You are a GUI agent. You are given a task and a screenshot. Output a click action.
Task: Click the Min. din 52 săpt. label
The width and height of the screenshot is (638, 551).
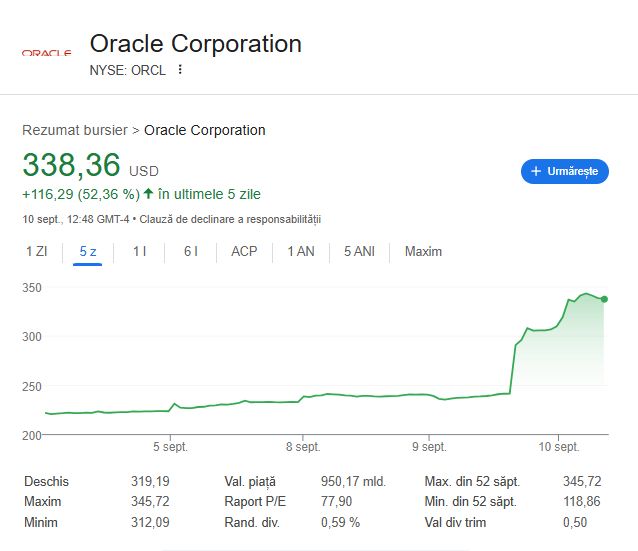pyautogui.click(x=470, y=501)
